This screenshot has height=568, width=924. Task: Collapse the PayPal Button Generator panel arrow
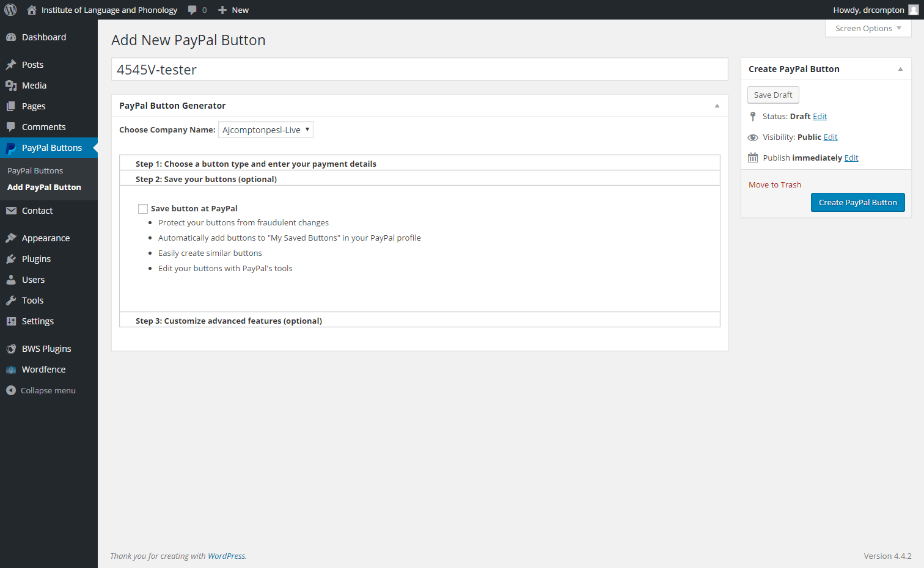pos(717,106)
